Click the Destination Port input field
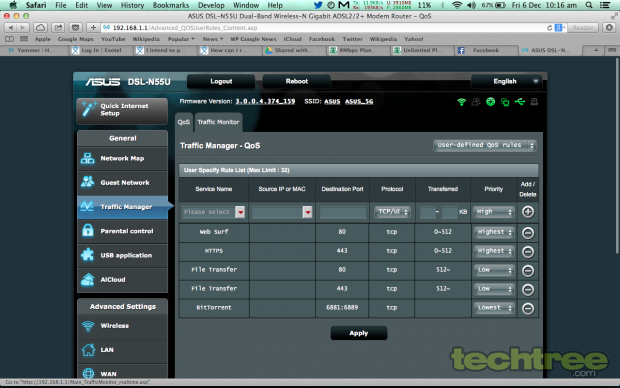The image size is (620, 388). (343, 212)
